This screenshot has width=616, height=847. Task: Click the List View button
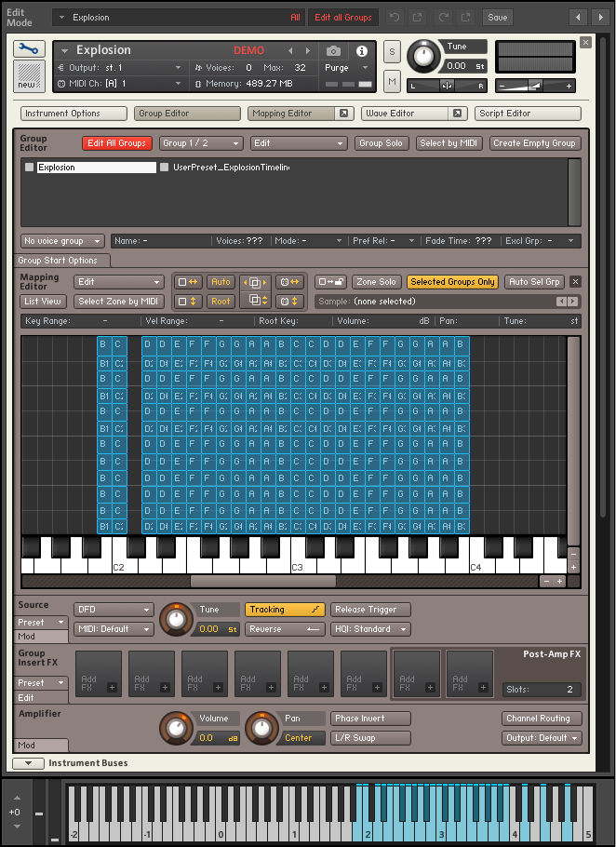point(43,302)
